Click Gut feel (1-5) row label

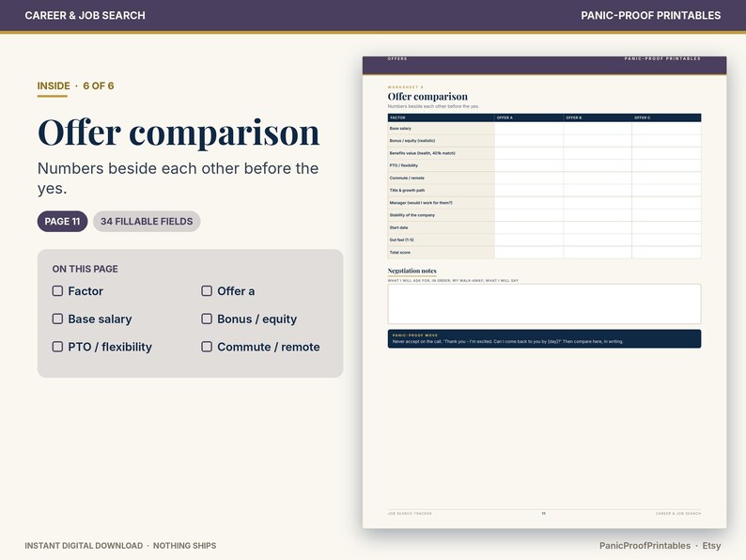pyautogui.click(x=401, y=240)
